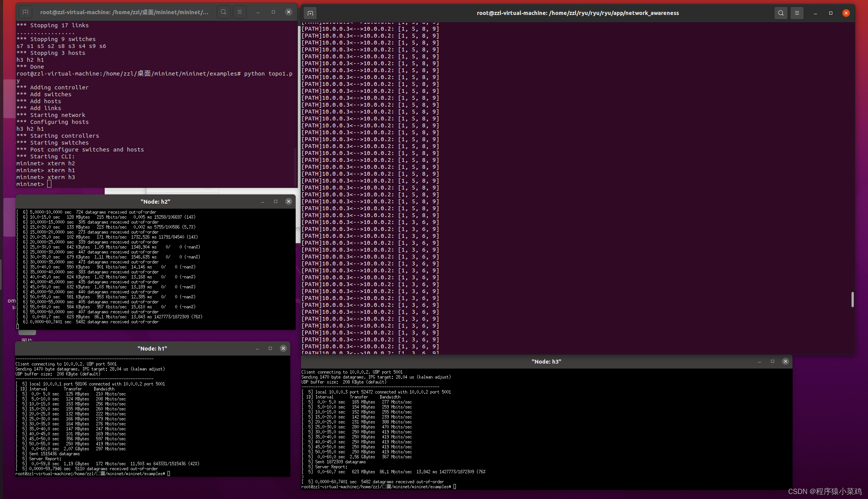Viewport: 868px width, 499px height.
Task: Close the "Node: h1" xterm window
Action: coord(283,348)
